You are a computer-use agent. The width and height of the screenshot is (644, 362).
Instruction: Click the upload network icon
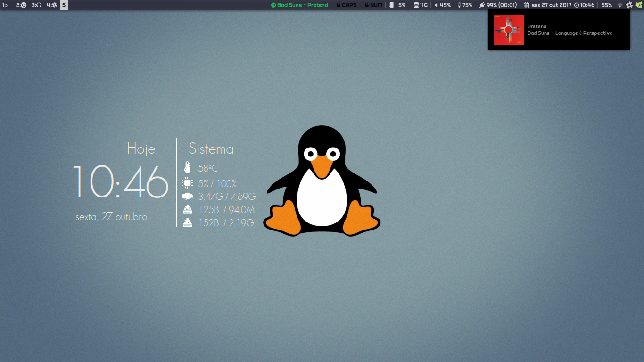click(x=188, y=209)
